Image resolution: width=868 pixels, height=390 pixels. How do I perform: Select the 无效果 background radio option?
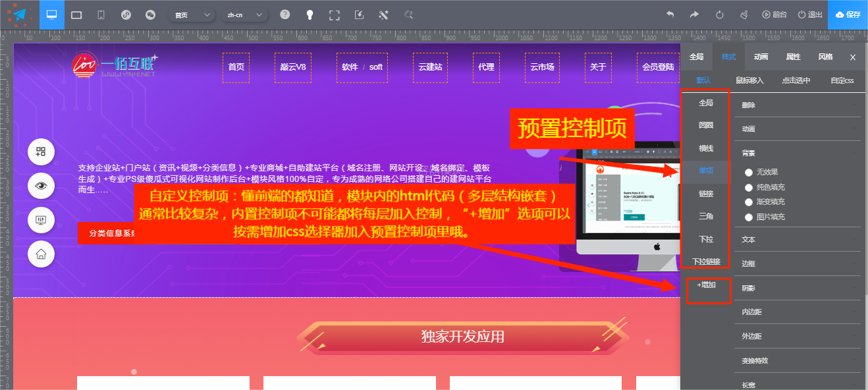coord(749,172)
